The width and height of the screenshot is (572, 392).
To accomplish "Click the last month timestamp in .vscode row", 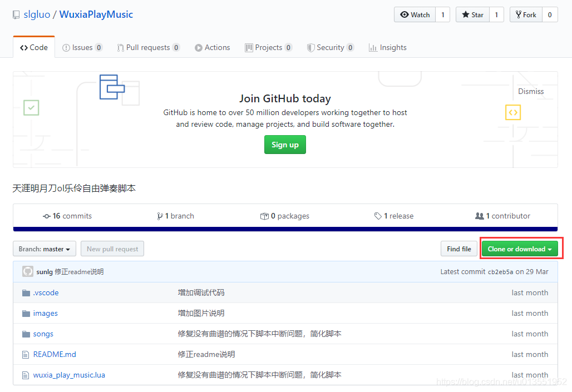I will coord(530,292).
